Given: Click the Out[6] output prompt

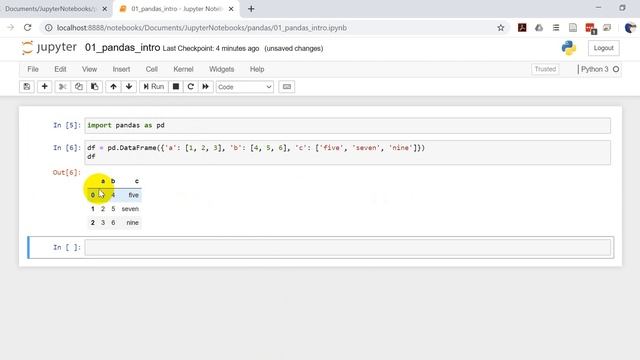Looking at the screenshot, I should coord(67,172).
